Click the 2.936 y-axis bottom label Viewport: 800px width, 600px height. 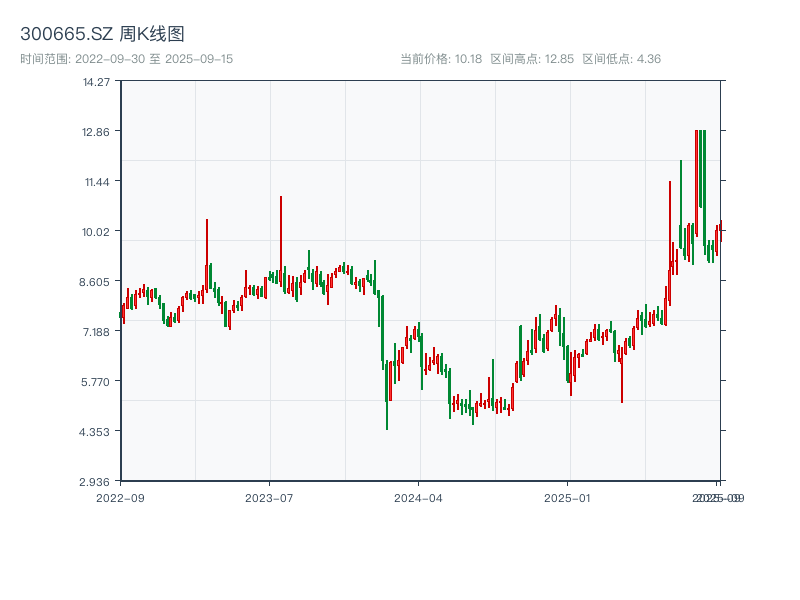point(96,481)
